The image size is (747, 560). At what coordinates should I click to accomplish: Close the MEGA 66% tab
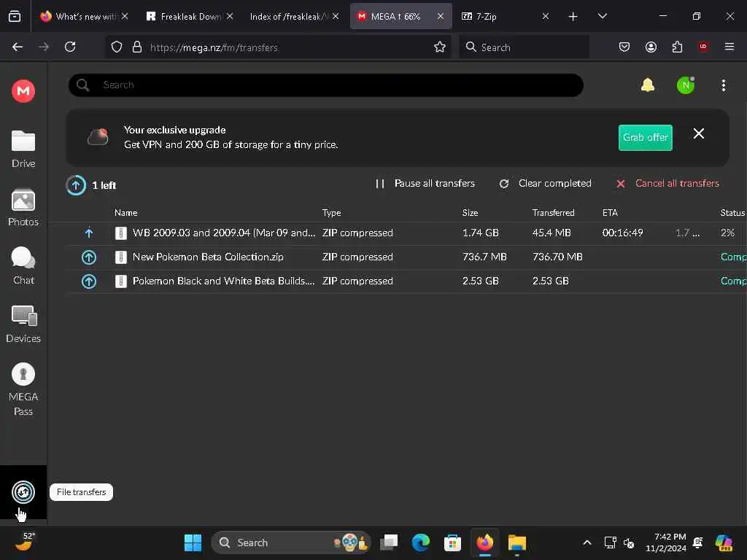click(440, 16)
